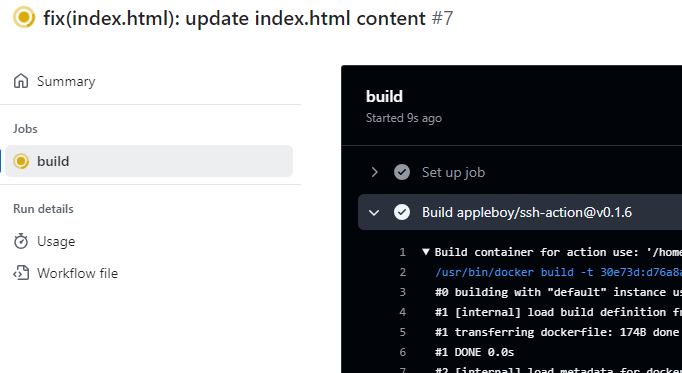Image resolution: width=682 pixels, height=373 pixels.
Task: Click log line number 2
Action: 402,272
